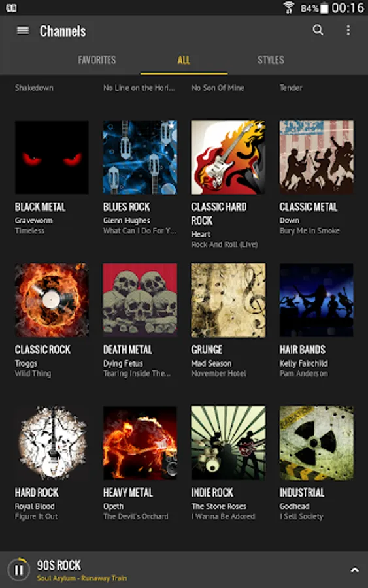Screen dimensions: 368x588
Task: Tap the search magnifier icon
Action: tap(318, 30)
